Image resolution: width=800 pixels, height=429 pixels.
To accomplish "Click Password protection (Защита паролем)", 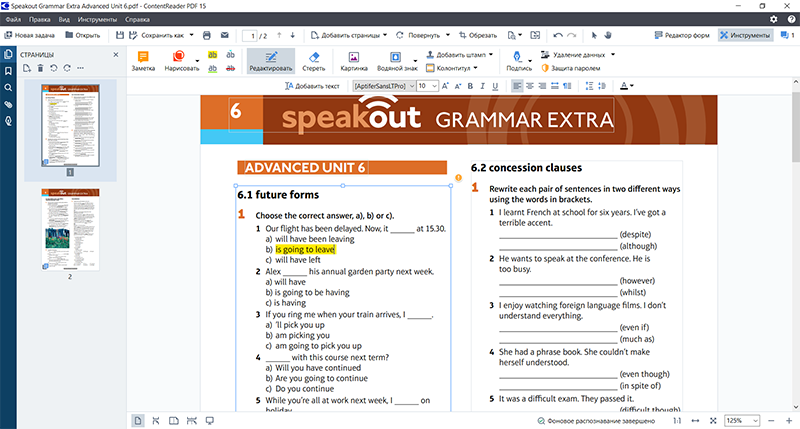I will pyautogui.click(x=570, y=68).
